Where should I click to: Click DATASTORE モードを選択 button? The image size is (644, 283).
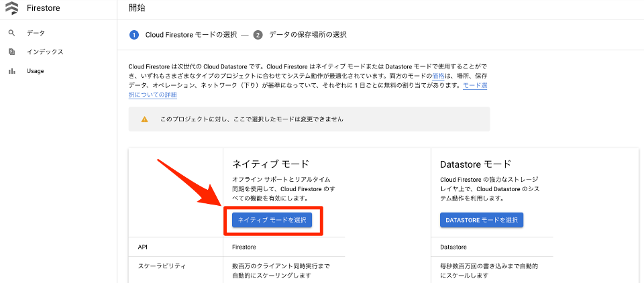(482, 220)
